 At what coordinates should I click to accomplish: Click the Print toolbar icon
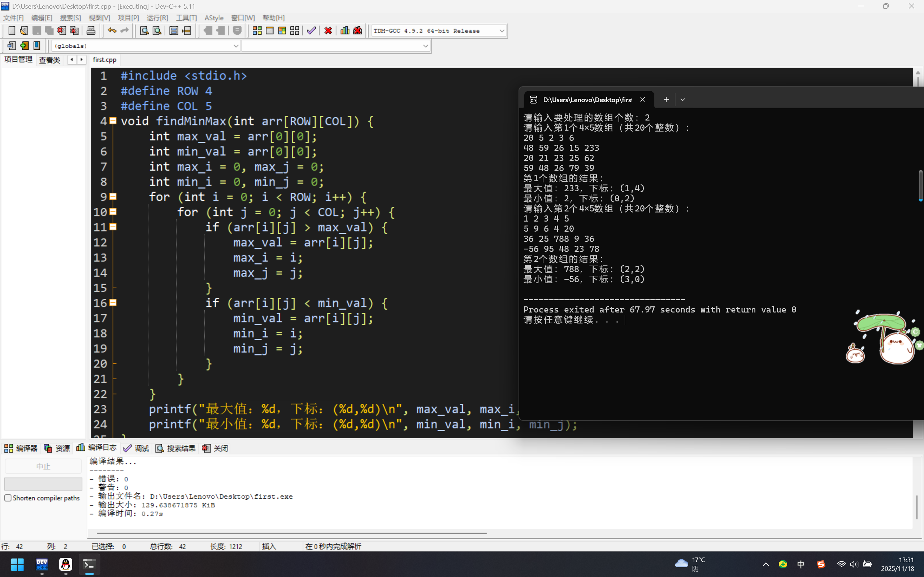pyautogui.click(x=91, y=31)
